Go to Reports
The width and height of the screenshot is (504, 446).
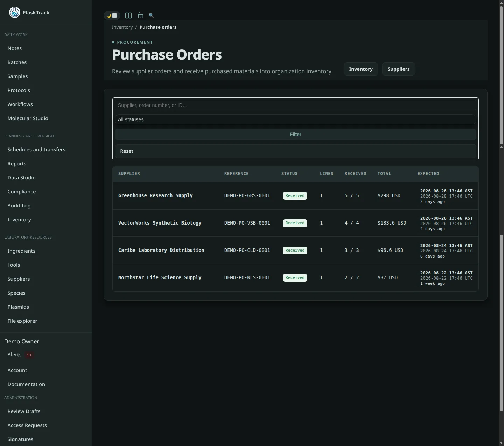[17, 164]
